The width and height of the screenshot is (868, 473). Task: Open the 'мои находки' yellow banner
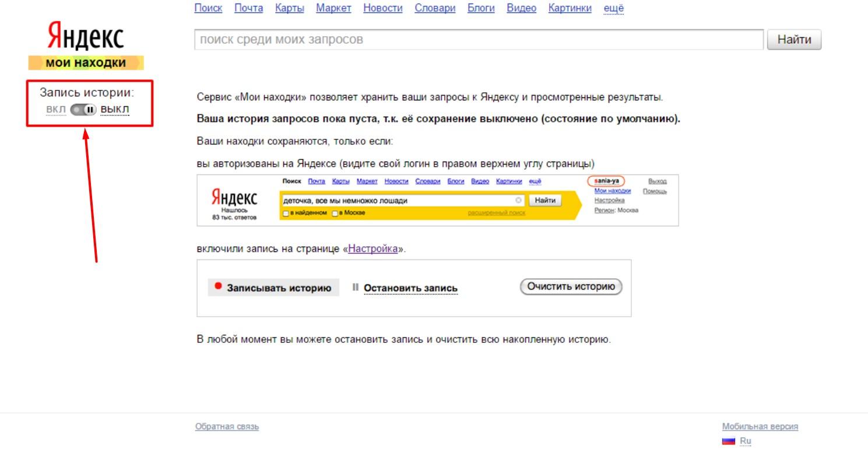86,62
